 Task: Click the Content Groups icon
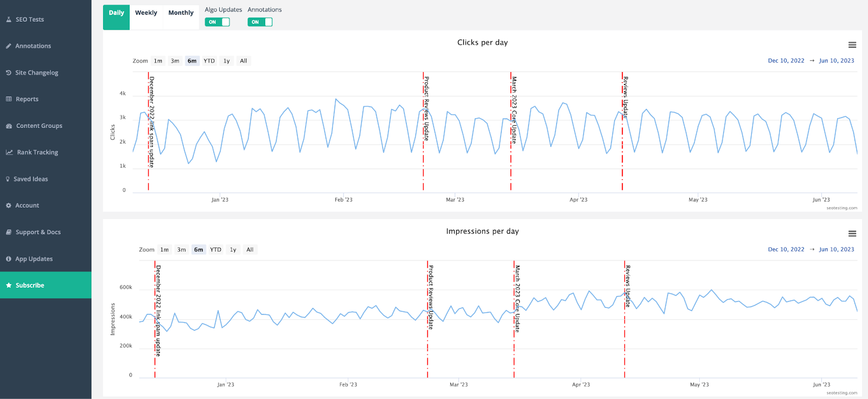pyautogui.click(x=9, y=126)
